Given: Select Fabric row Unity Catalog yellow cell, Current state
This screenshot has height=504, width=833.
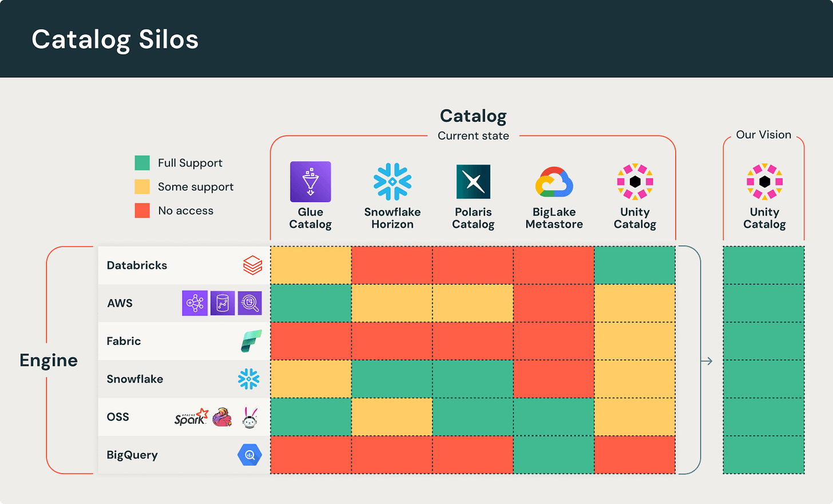Looking at the screenshot, I should coord(635,341).
